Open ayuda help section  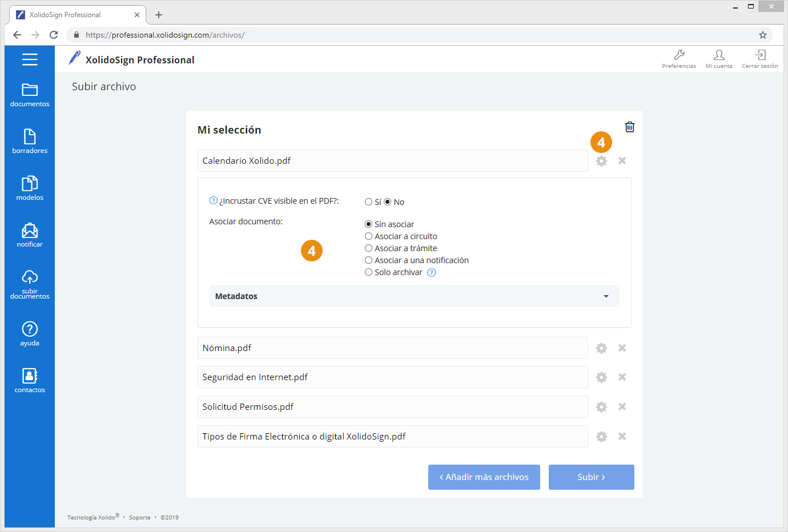(x=30, y=334)
